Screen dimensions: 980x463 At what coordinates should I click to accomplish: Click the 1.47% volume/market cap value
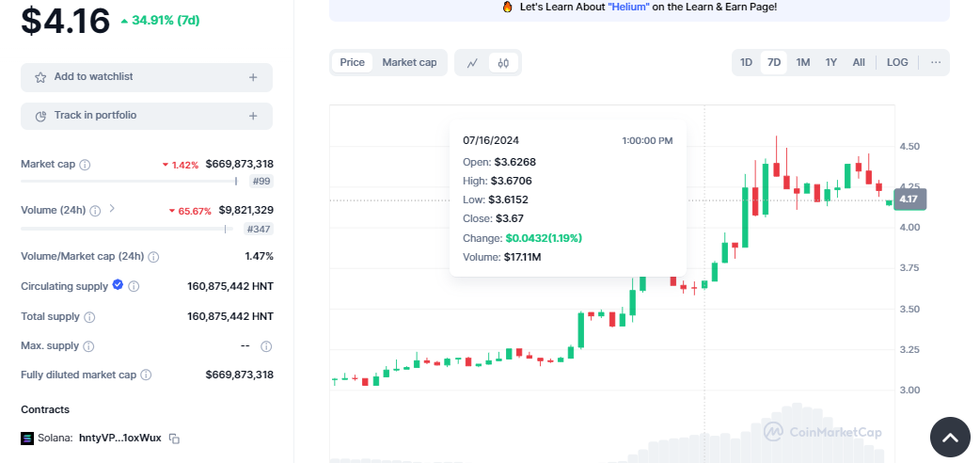[259, 256]
